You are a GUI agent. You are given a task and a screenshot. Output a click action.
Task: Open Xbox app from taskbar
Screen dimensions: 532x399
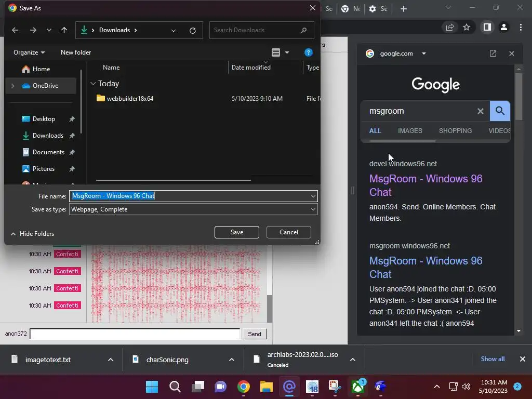(358, 387)
